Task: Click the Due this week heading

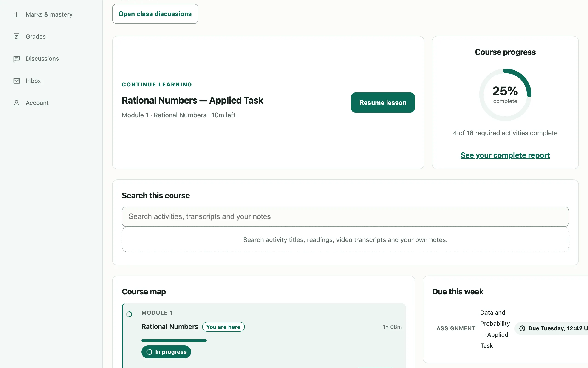Action: (458, 292)
